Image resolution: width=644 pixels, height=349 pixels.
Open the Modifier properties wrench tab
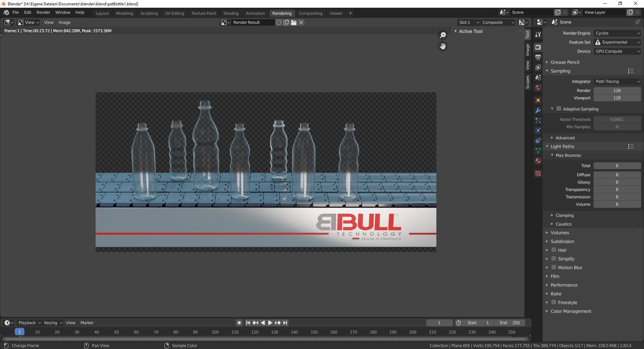538,110
